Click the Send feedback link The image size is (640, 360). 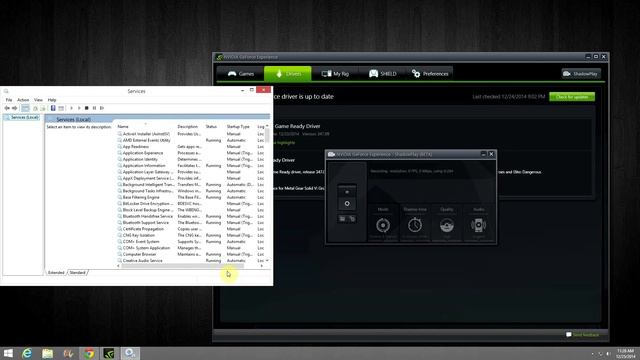pyautogui.click(x=582, y=335)
